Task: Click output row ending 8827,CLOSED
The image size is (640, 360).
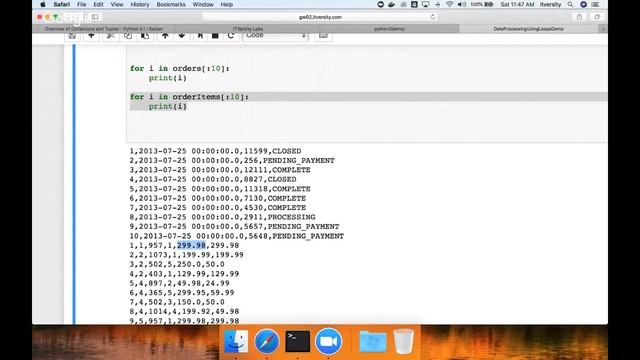Action: [x=213, y=179]
